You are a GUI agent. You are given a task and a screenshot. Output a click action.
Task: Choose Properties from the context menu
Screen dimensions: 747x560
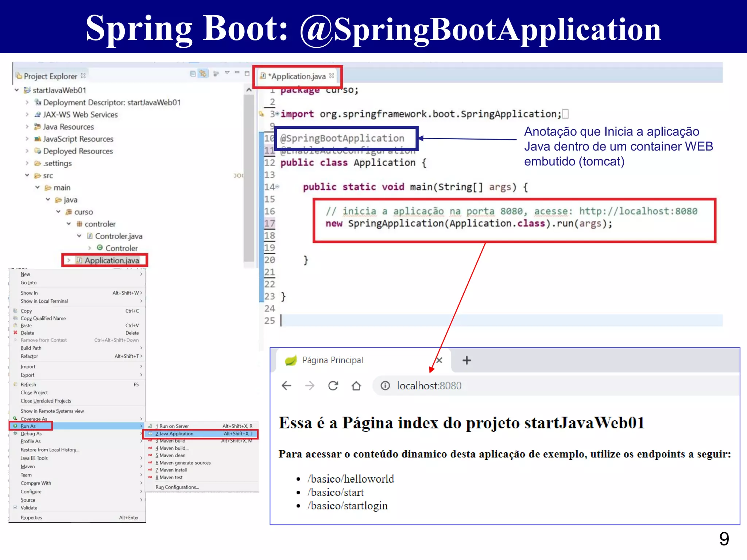pos(77,518)
